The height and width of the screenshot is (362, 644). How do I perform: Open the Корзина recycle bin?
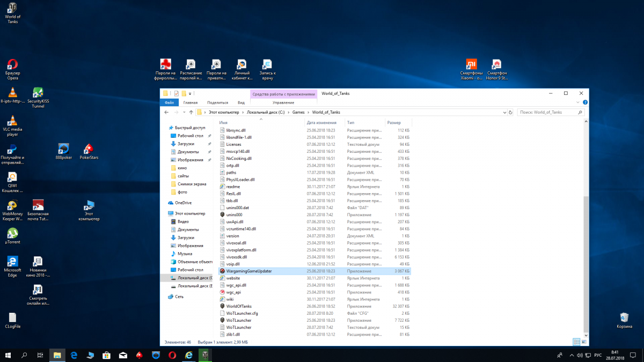tap(624, 318)
